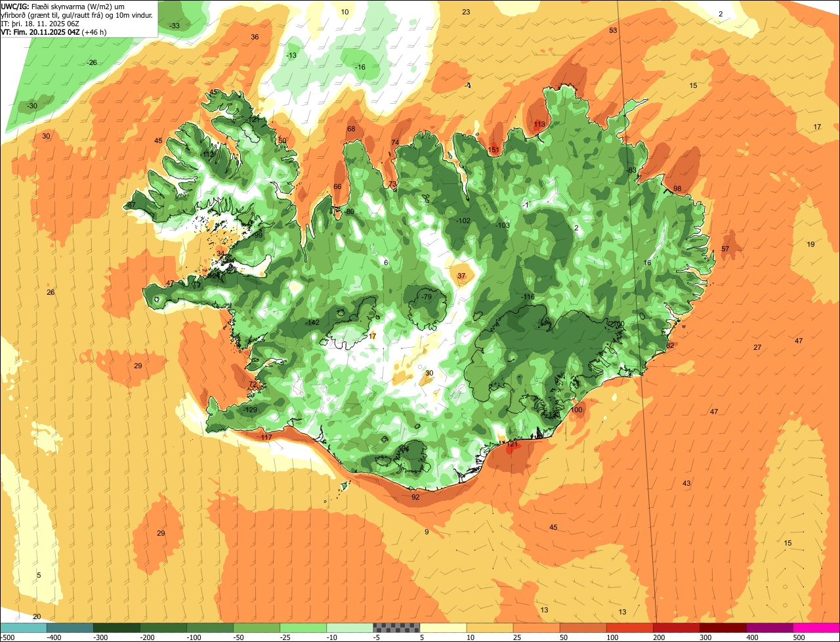Click the '9' value south of Iceland

(427, 532)
